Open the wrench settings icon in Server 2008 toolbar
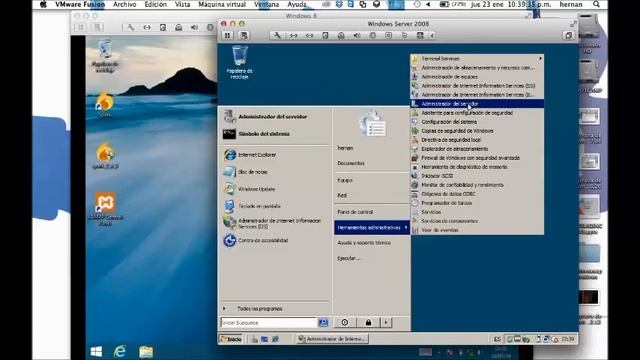Viewport: 640px width, 360px height. [277, 36]
